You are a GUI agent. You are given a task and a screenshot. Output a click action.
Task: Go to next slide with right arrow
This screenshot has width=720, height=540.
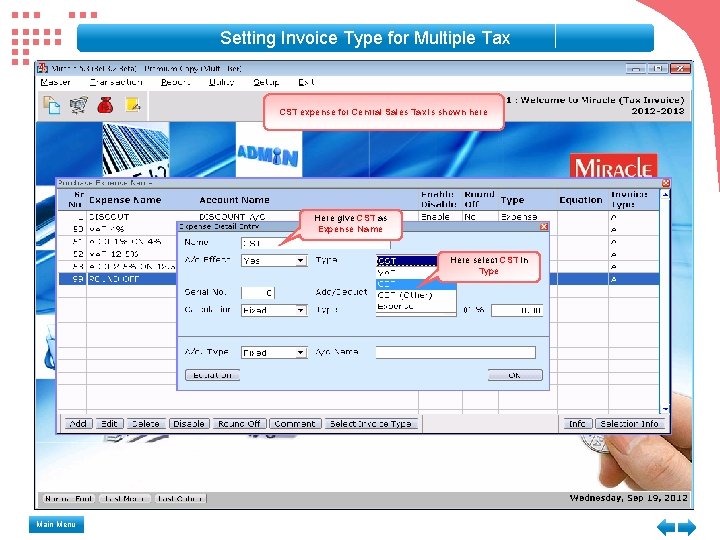click(686, 527)
